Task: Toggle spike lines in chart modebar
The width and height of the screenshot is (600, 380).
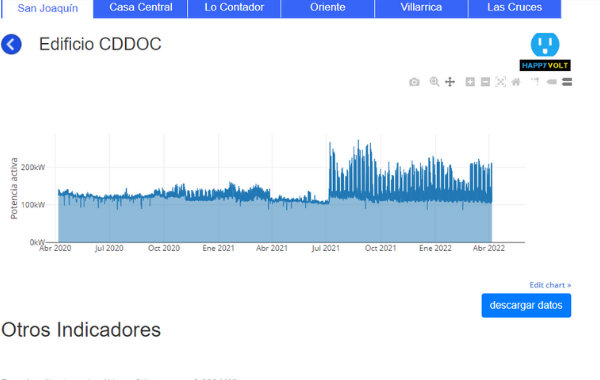Action: pyautogui.click(x=535, y=82)
